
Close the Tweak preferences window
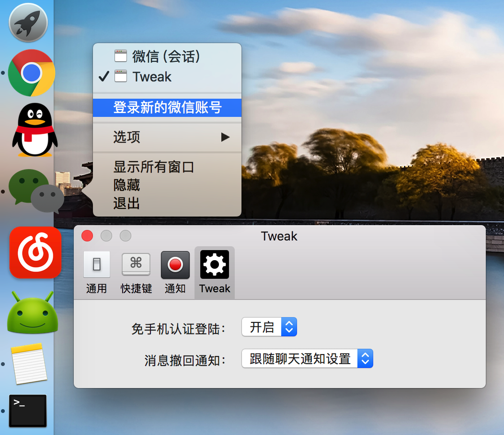coord(87,236)
